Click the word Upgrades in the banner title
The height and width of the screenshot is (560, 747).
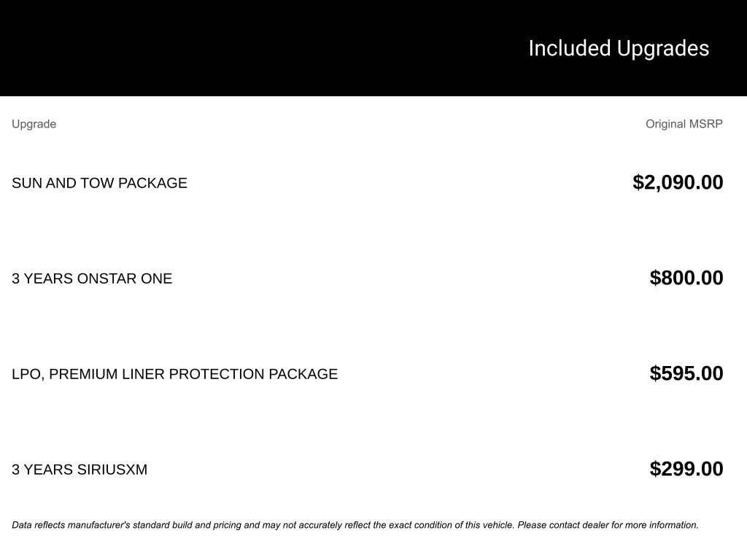point(662,49)
